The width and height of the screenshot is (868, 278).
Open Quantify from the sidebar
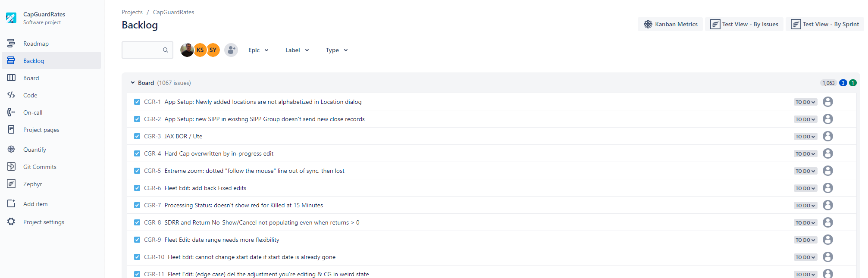click(x=51, y=149)
